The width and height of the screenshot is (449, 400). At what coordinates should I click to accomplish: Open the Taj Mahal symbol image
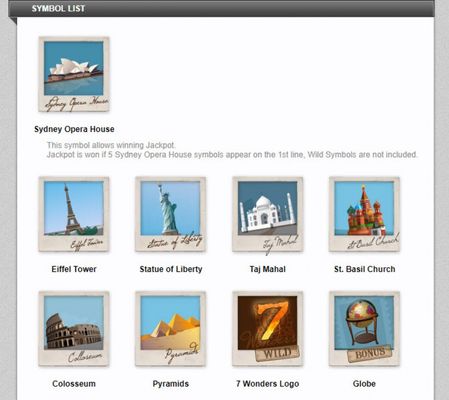pyautogui.click(x=267, y=214)
